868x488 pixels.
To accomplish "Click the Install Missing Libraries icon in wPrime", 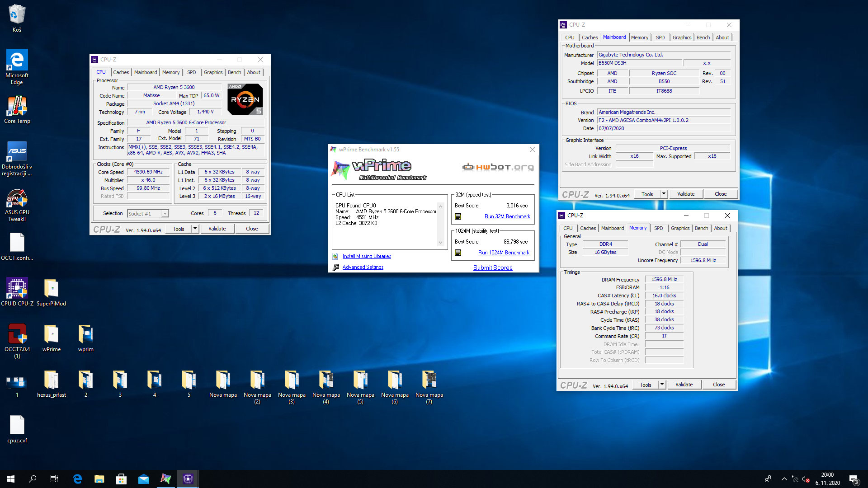I will (x=335, y=256).
